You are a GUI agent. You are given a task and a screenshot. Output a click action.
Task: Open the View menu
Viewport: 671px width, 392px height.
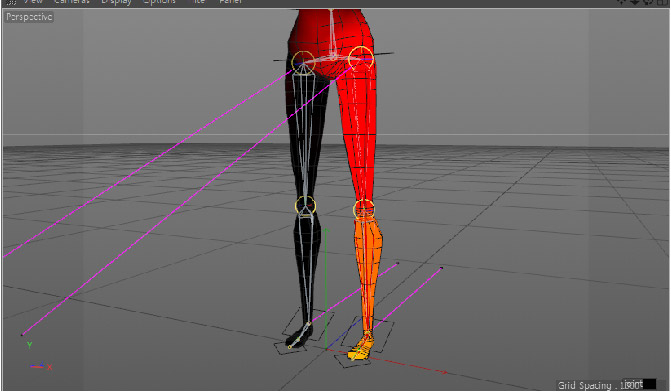click(33, 2)
